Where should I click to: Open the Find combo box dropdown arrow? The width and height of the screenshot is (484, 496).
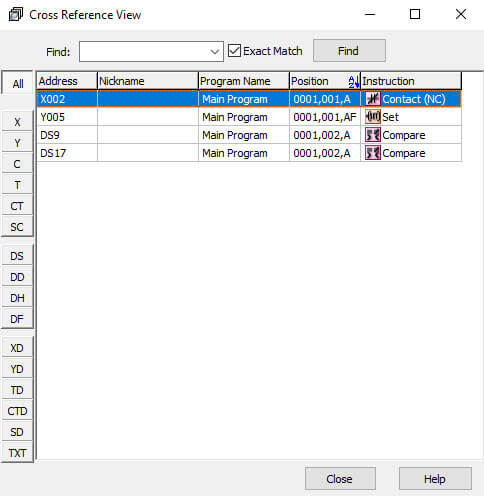(215, 52)
